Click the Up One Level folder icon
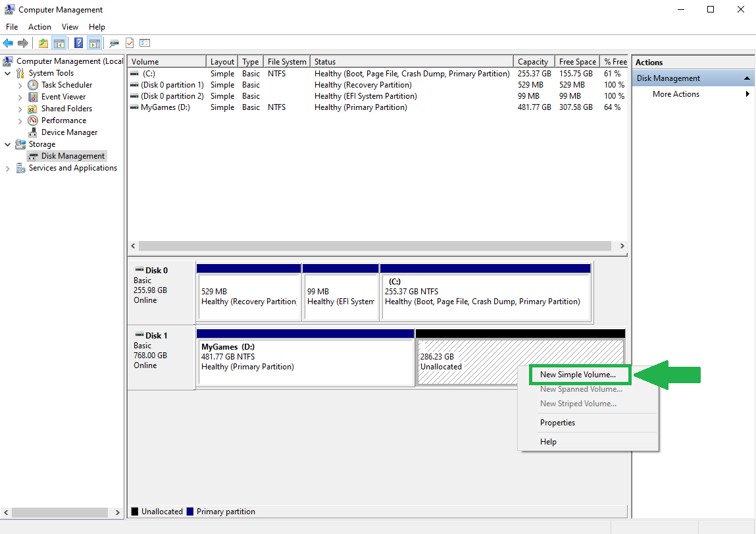This screenshot has width=756, height=534. (43, 43)
